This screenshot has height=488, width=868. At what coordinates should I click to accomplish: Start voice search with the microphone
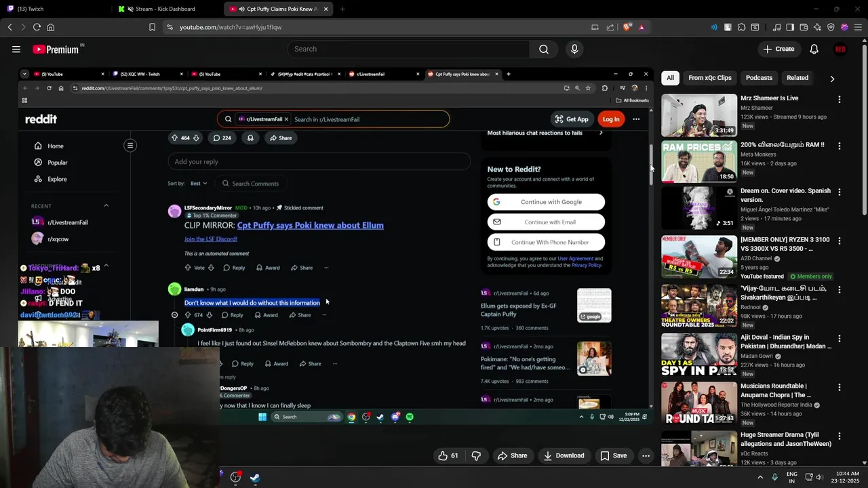574,49
